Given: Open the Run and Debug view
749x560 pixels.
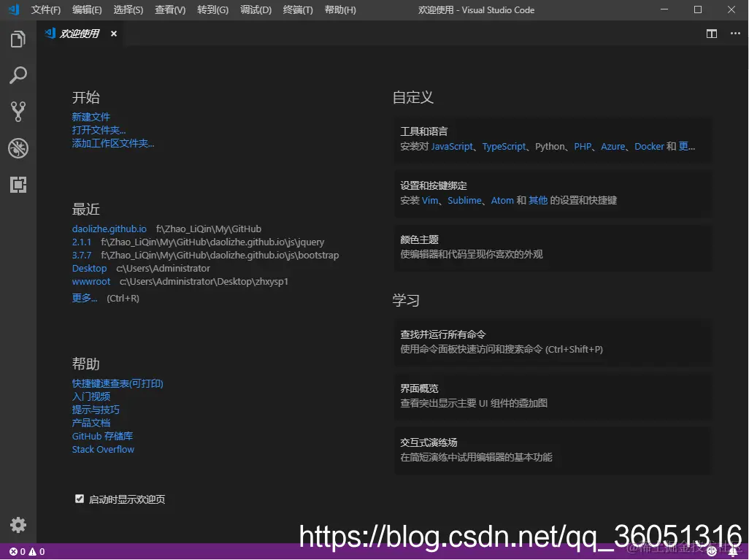Looking at the screenshot, I should tap(18, 148).
